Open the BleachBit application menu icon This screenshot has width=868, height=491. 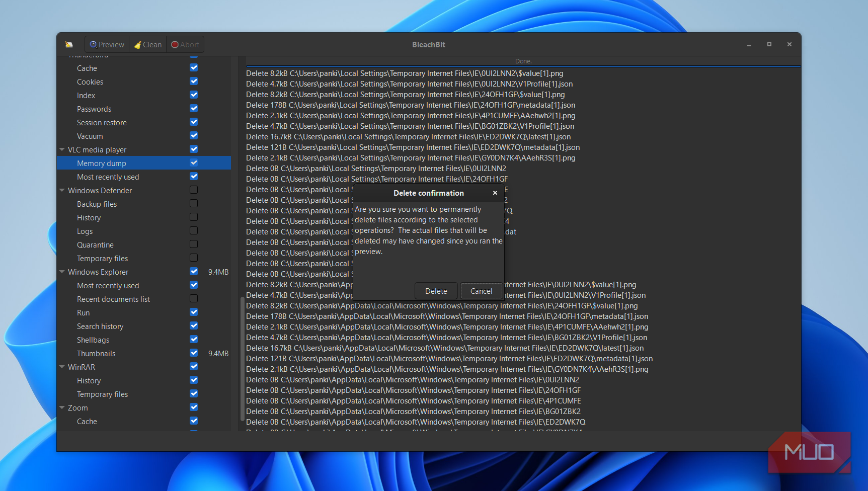tap(69, 45)
